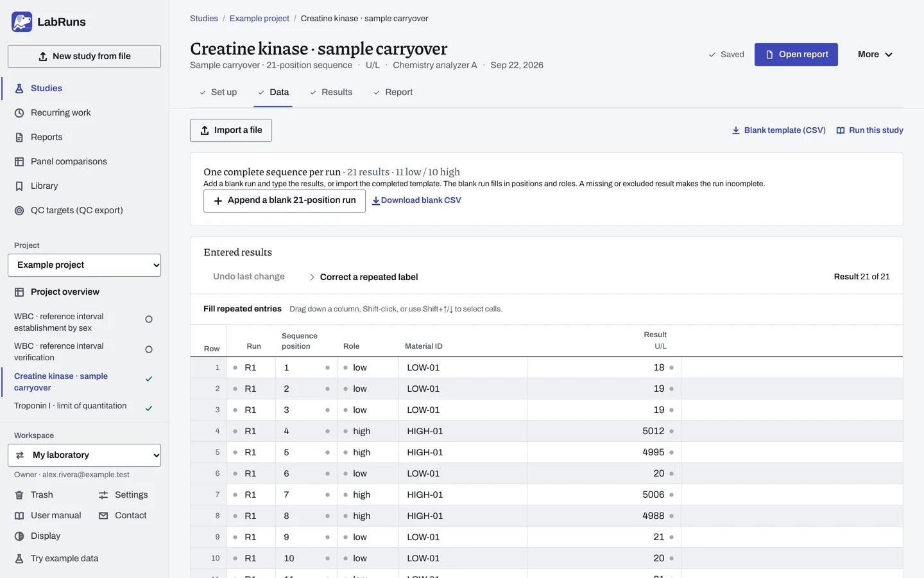
Task: Switch to the Data tab
Action: pos(273,92)
